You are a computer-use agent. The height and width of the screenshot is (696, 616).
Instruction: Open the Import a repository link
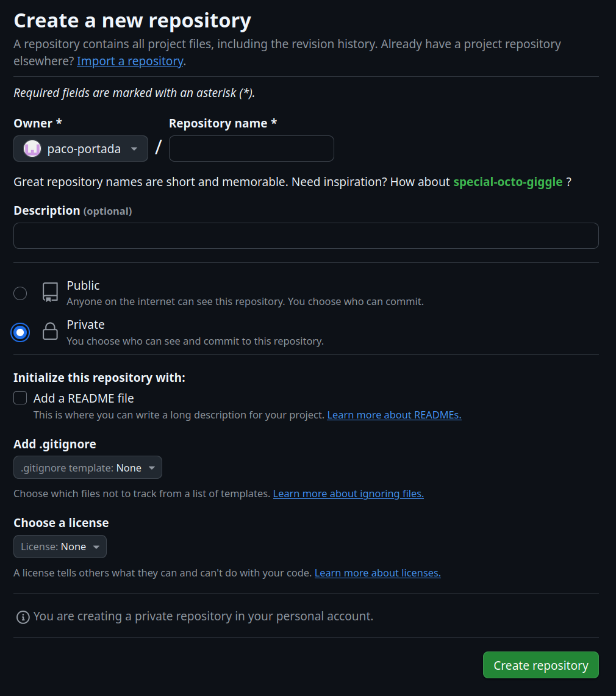pos(130,61)
